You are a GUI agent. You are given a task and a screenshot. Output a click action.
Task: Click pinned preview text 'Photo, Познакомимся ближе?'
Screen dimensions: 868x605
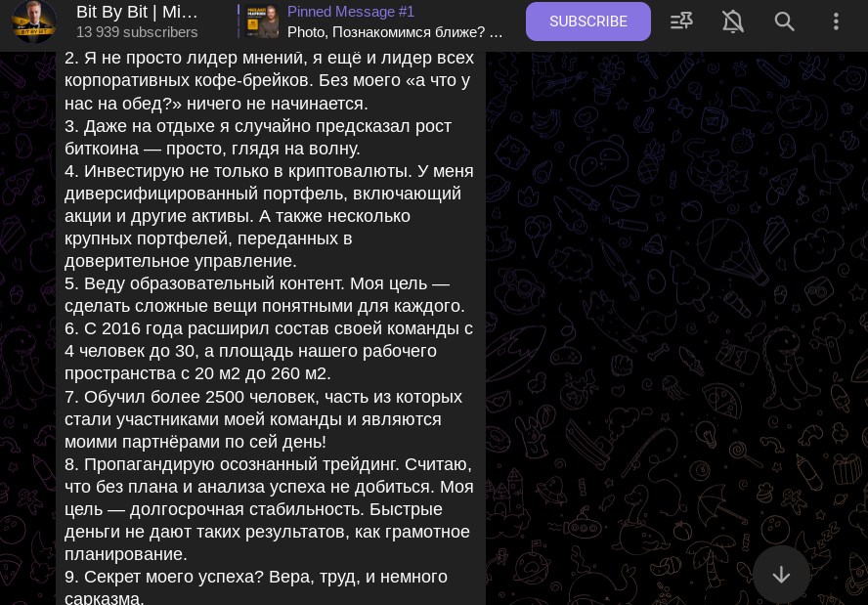[x=395, y=32]
